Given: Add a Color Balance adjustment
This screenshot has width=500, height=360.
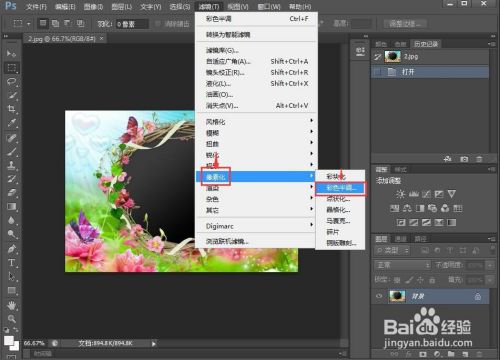Looking at the screenshot, I should 407,208.
